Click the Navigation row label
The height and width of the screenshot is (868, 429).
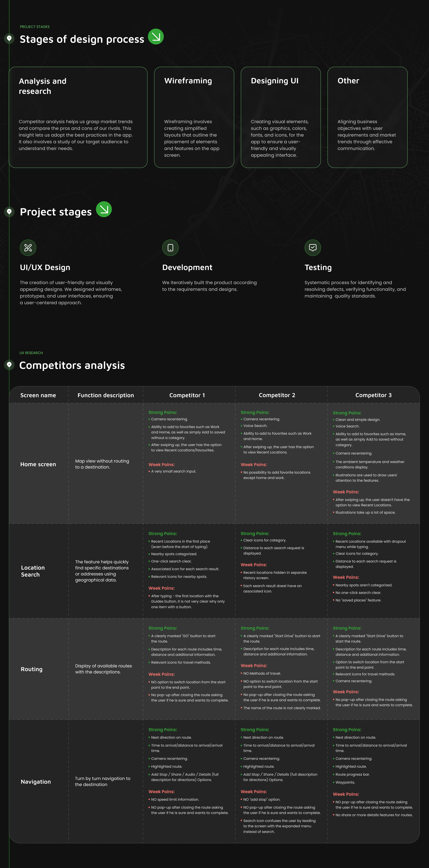(x=36, y=782)
